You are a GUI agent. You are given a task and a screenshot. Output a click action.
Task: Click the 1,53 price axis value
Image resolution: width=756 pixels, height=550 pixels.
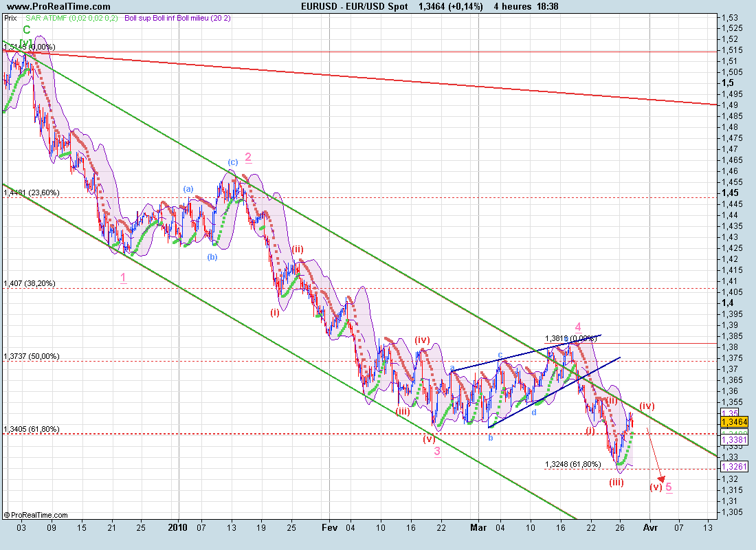coord(729,17)
